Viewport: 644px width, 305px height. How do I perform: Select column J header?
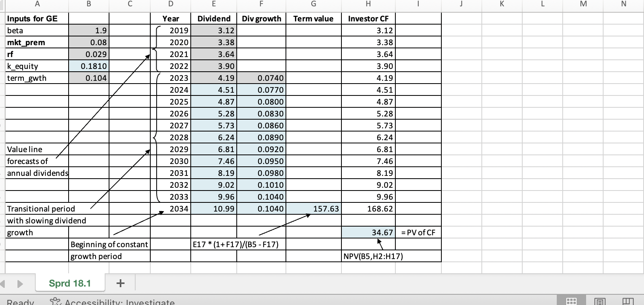pyautogui.click(x=462, y=4)
